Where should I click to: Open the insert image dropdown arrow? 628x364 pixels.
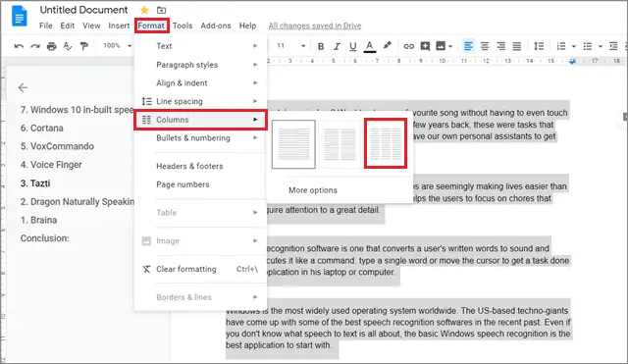tap(450, 46)
